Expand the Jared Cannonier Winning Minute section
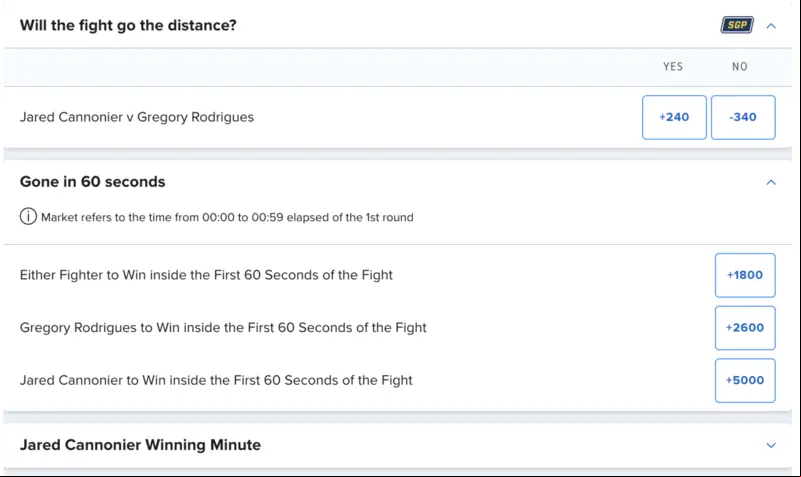The width and height of the screenshot is (801, 477). [771, 445]
